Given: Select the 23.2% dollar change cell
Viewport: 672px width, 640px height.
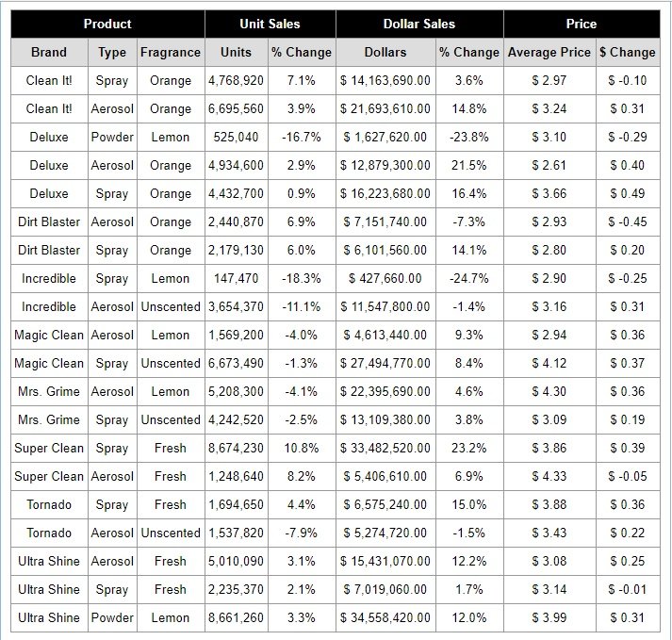Looking at the screenshot, I should [469, 448].
